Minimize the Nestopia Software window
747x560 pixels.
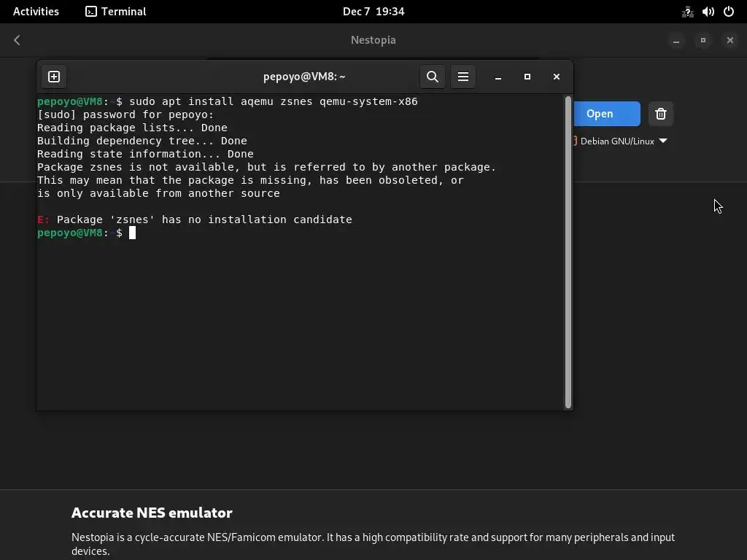point(676,41)
